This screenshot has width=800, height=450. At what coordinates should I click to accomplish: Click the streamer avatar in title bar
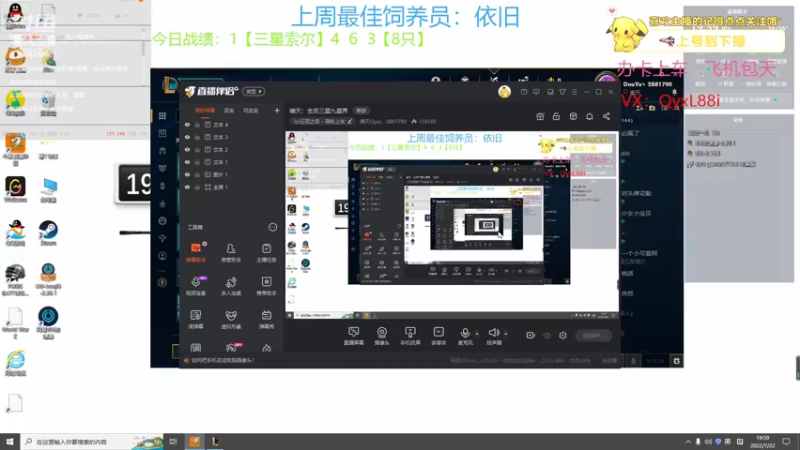click(x=504, y=92)
